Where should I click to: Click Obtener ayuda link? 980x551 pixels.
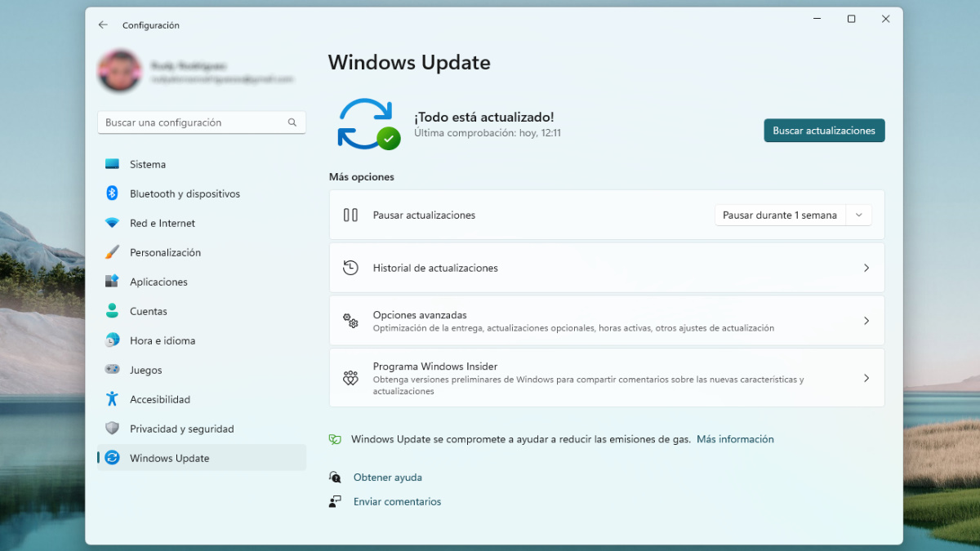pos(388,478)
